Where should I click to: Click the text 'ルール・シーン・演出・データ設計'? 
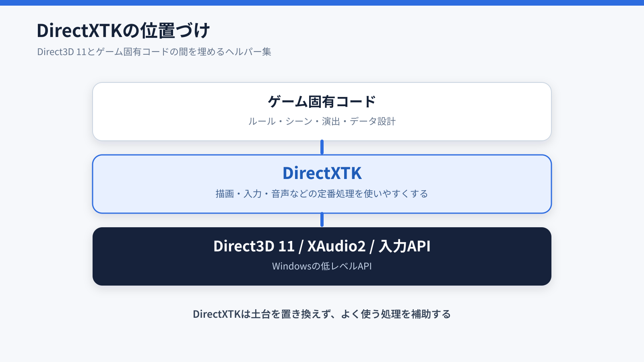point(322,121)
